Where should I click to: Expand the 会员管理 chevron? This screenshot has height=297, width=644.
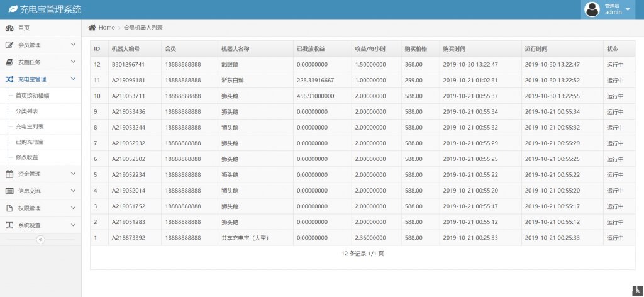pyautogui.click(x=73, y=45)
